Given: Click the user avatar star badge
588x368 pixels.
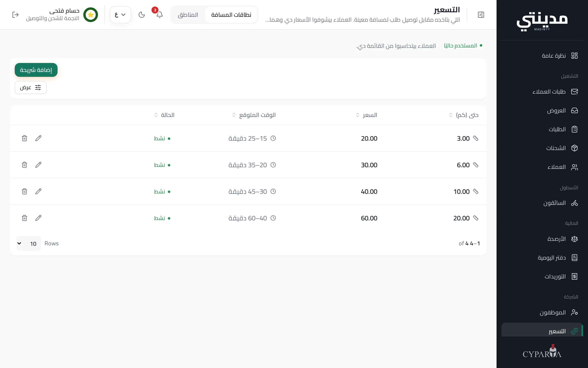Looking at the screenshot, I should tap(91, 15).
